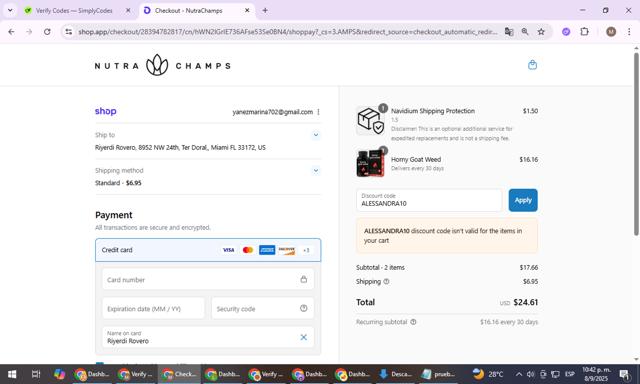Screen dimensions: 640x384
Task: Expand the Ship to address section
Action: coord(316,135)
